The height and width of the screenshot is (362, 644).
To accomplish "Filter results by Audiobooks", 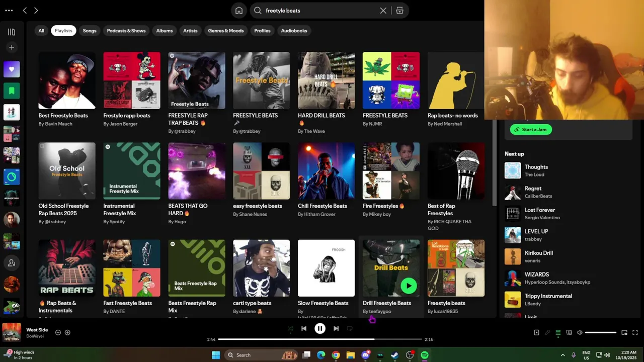I will pos(294,31).
